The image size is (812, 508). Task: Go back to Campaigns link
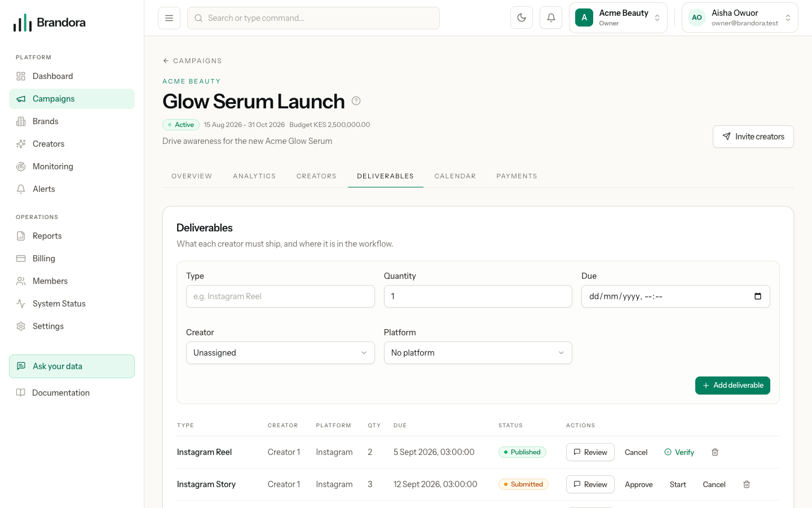[x=192, y=61]
